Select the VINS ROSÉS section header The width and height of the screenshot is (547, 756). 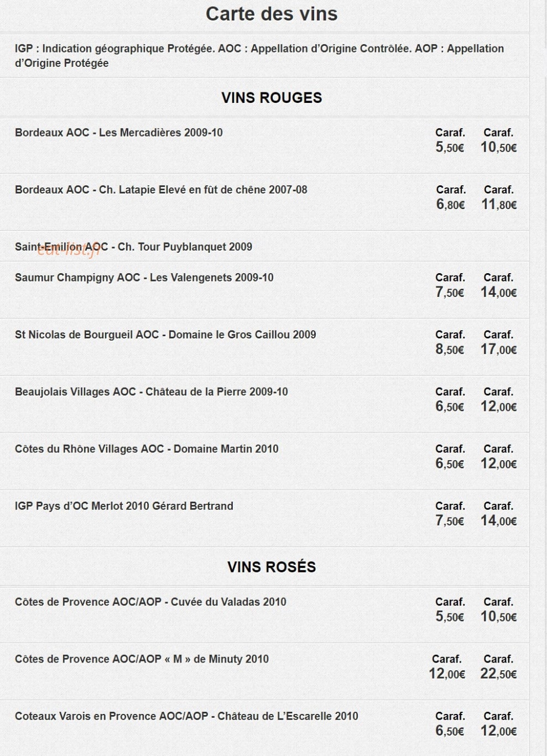(272, 567)
